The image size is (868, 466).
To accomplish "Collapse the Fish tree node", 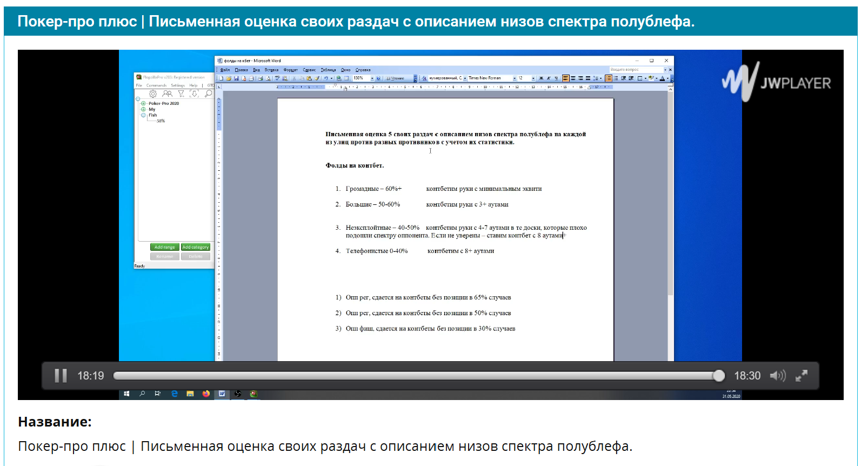I will [x=143, y=115].
